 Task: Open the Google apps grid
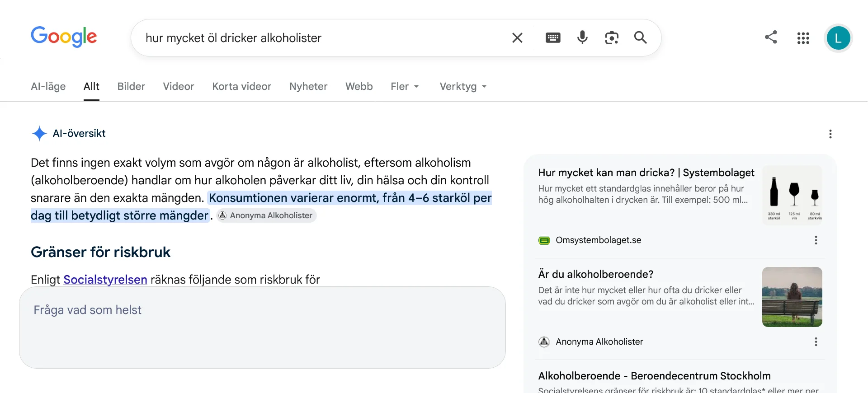(x=803, y=38)
